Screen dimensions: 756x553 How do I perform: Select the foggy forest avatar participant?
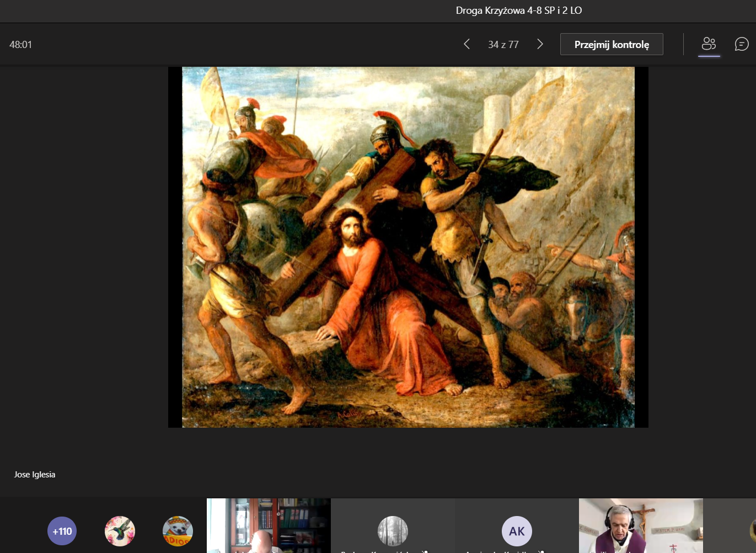[x=393, y=531]
